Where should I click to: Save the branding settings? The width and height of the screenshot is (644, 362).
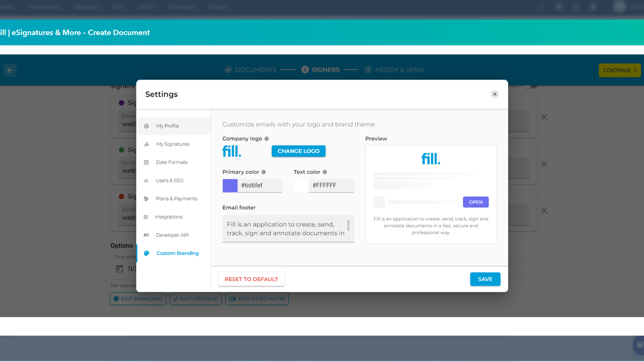coord(485,279)
